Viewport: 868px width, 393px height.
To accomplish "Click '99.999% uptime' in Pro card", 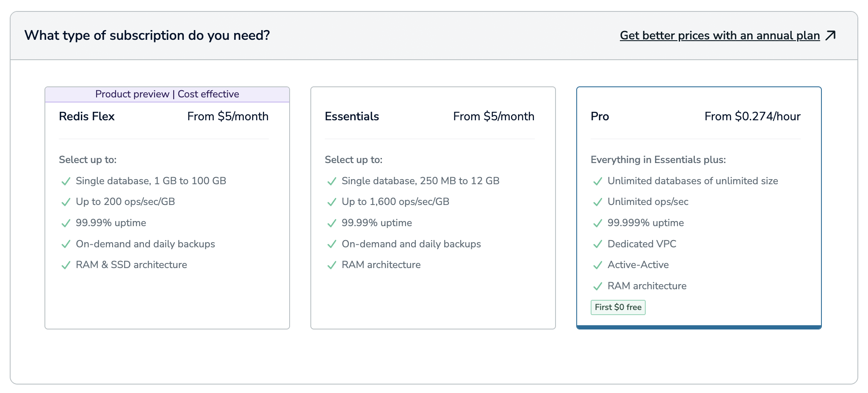I will click(x=646, y=223).
